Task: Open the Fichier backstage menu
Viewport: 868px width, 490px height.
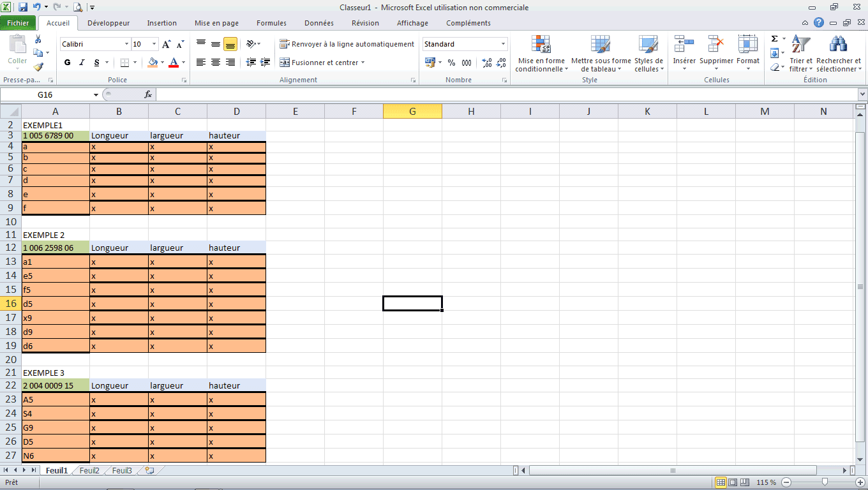Action: tap(18, 23)
